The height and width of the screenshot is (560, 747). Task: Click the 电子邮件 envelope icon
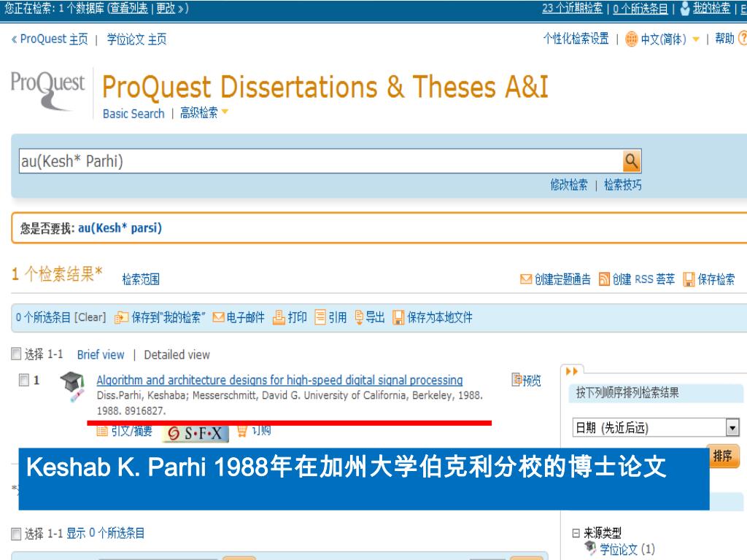point(219,317)
